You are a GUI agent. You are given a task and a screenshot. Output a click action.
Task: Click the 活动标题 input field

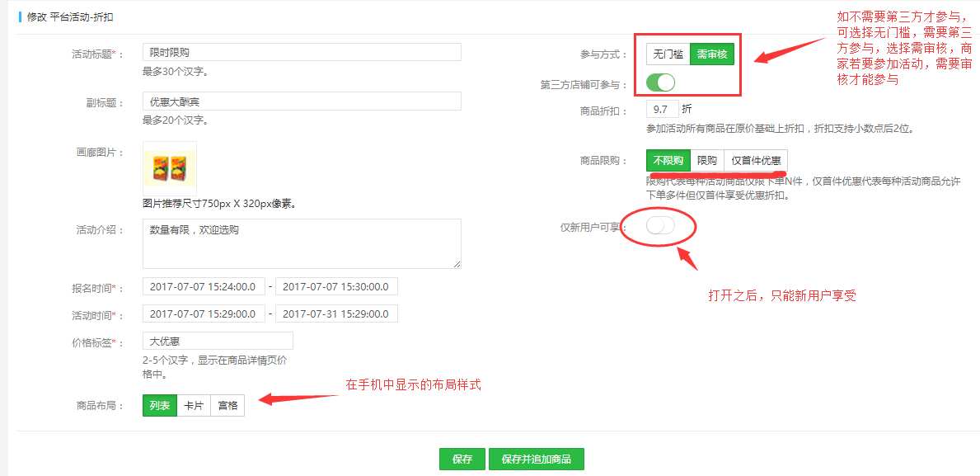pyautogui.click(x=301, y=52)
